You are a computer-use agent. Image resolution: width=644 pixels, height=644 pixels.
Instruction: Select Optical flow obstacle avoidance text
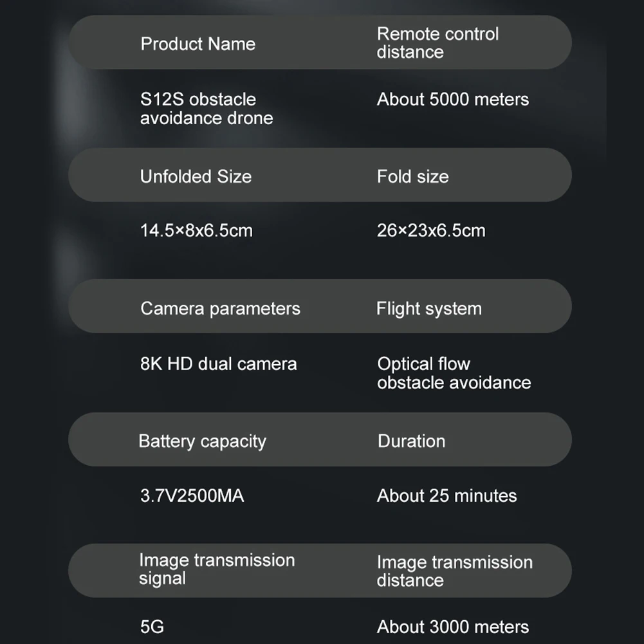click(x=454, y=373)
